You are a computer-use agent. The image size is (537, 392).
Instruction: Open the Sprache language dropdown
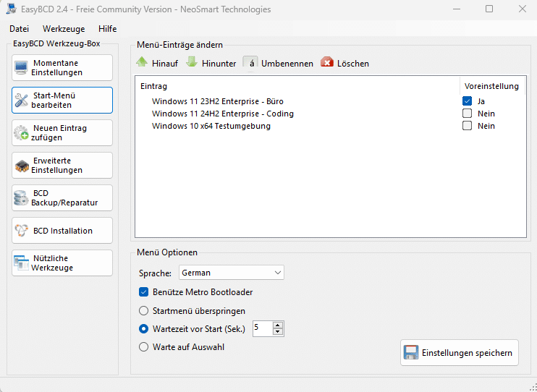[232, 273]
